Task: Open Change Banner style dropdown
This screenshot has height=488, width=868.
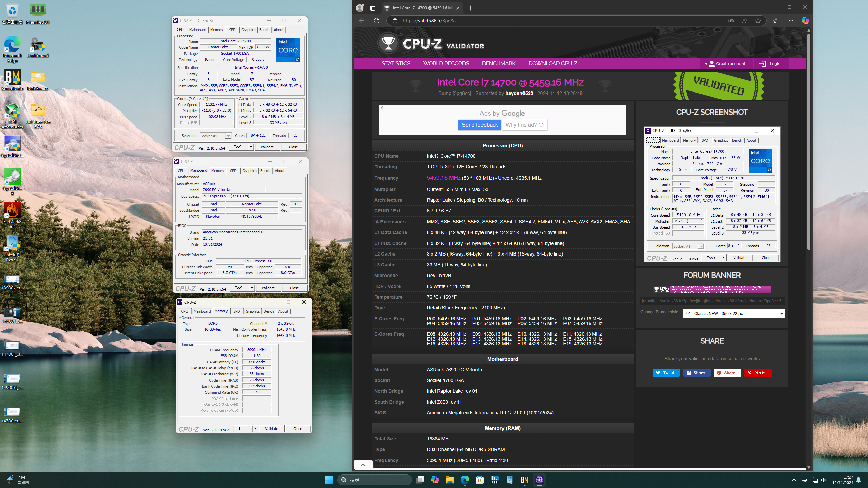Action: [733, 314]
